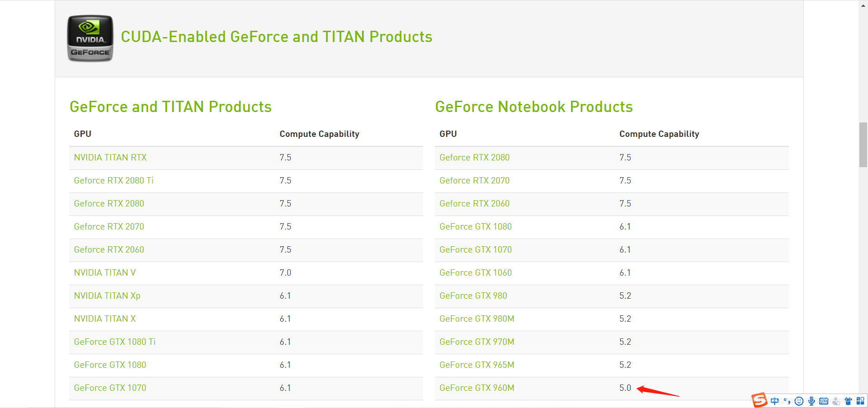Open the GeForce GTX 1080 Ti link
The image size is (868, 408).
click(x=115, y=342)
